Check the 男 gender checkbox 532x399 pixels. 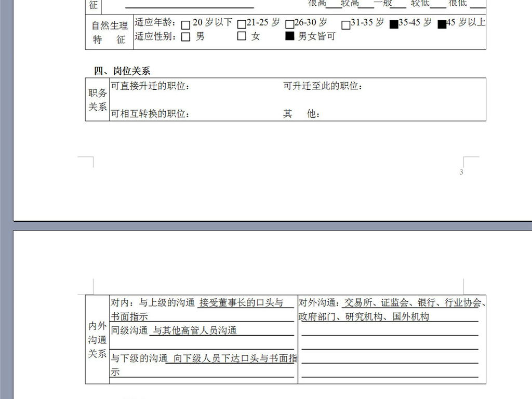click(x=185, y=37)
